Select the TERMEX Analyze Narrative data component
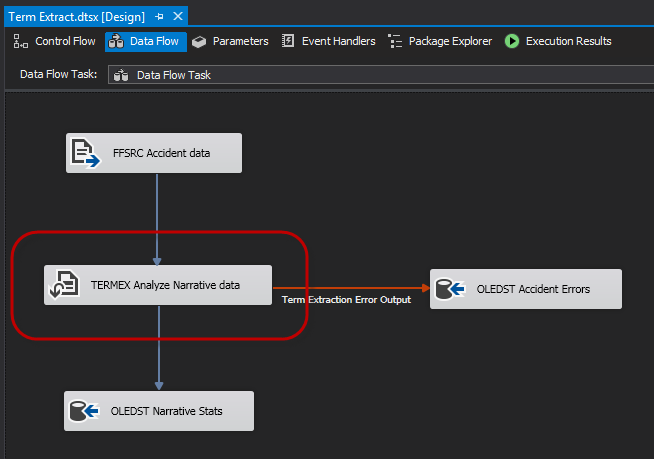This screenshot has width=654, height=459. click(158, 285)
